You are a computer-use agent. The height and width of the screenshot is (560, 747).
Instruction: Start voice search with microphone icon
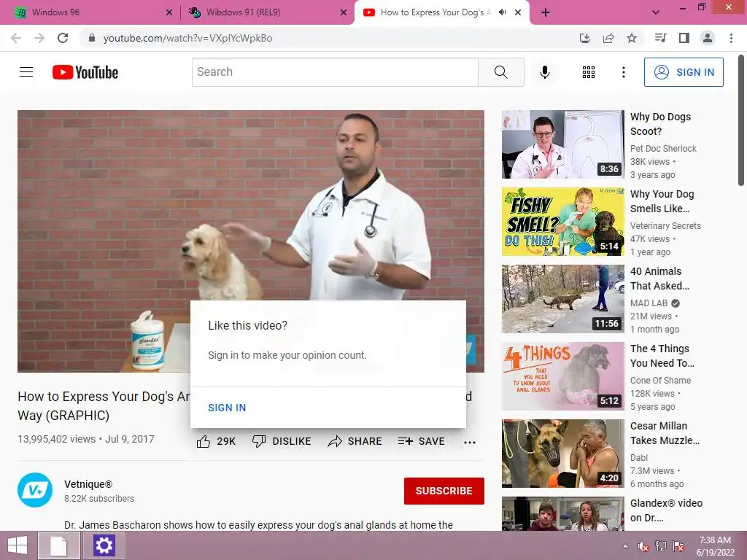[x=544, y=72]
